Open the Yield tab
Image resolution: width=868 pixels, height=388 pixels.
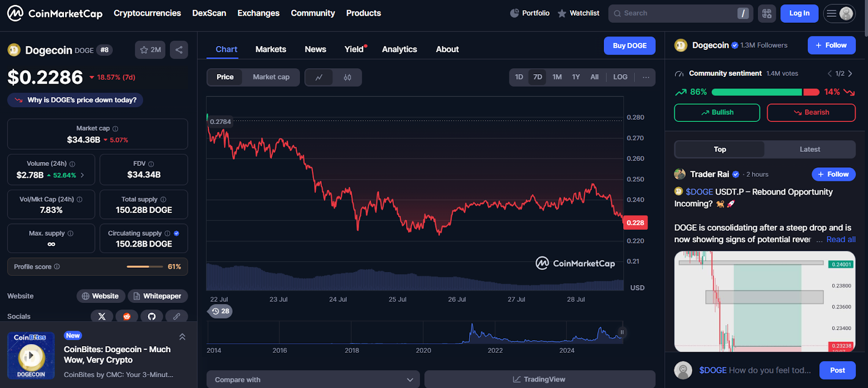(x=355, y=49)
